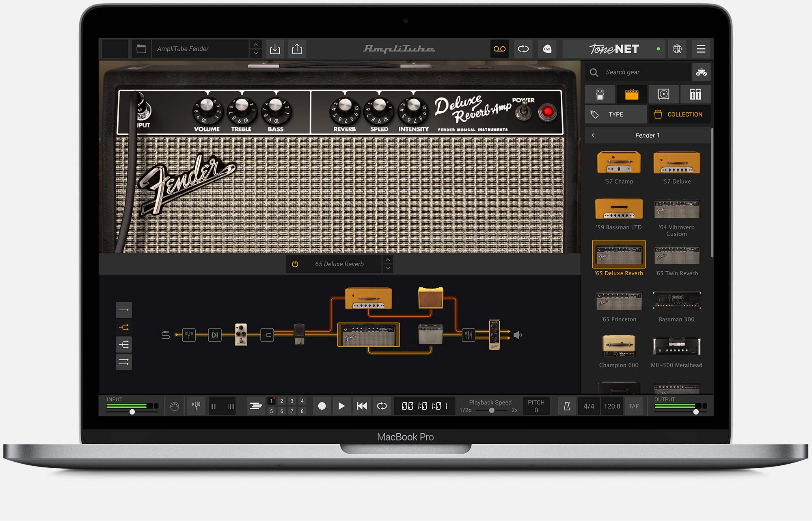Click the ToneNET globe icon
This screenshot has height=521, width=812.
click(x=677, y=49)
